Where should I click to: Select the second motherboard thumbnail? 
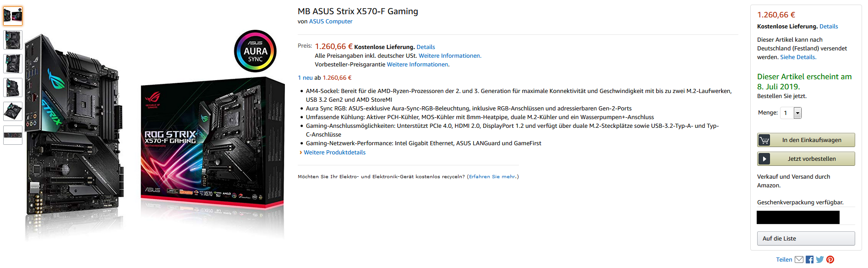[x=12, y=40]
